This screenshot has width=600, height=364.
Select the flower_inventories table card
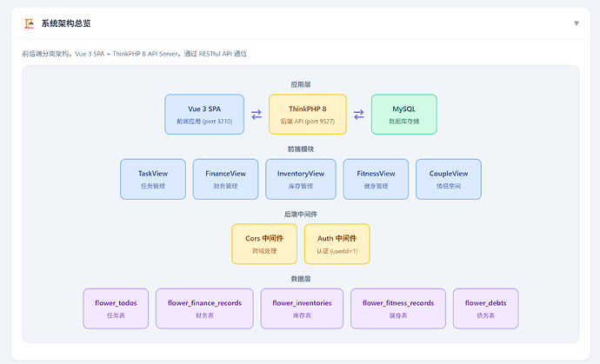point(302,308)
